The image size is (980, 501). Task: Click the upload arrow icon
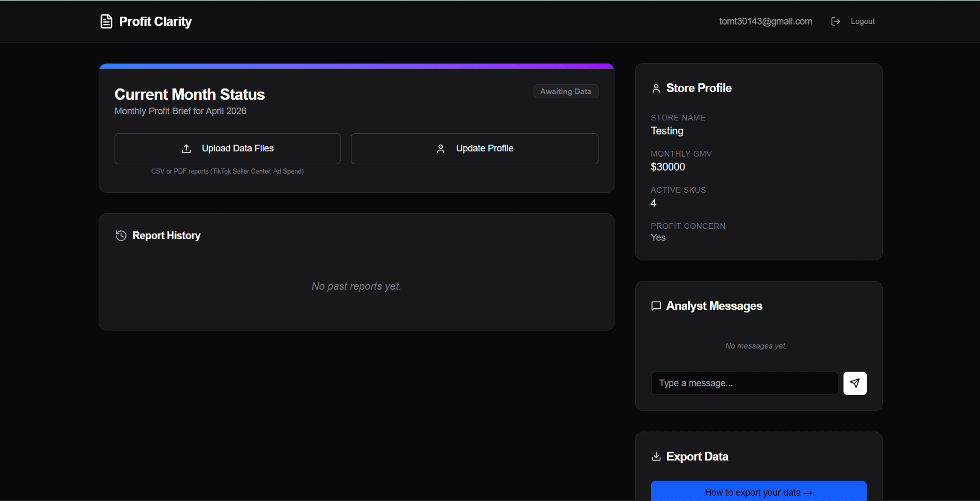pyautogui.click(x=186, y=149)
